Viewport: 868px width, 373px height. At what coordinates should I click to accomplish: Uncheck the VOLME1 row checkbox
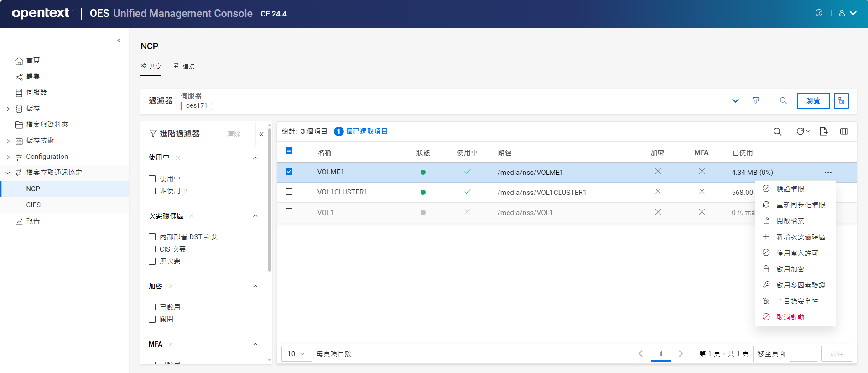coord(289,172)
